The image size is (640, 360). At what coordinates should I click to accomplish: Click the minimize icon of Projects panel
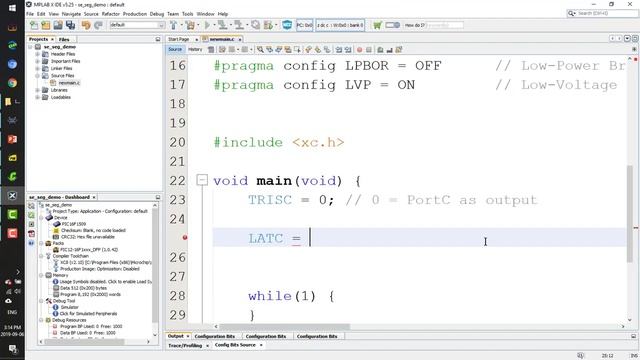158,39
